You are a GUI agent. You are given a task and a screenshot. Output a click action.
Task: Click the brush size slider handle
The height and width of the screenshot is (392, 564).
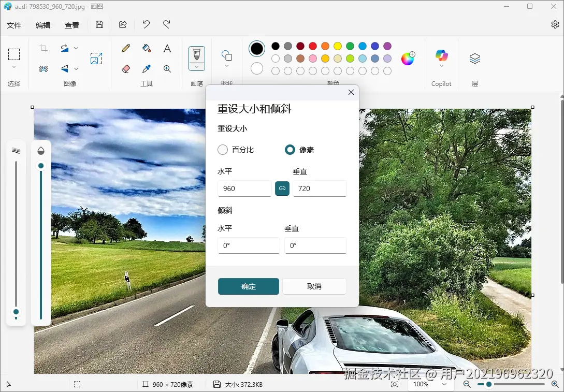(x=16, y=312)
